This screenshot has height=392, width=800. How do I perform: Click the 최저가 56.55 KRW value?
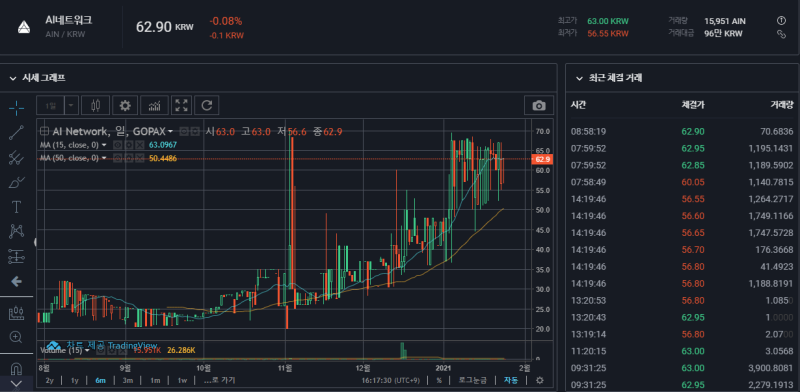point(608,34)
